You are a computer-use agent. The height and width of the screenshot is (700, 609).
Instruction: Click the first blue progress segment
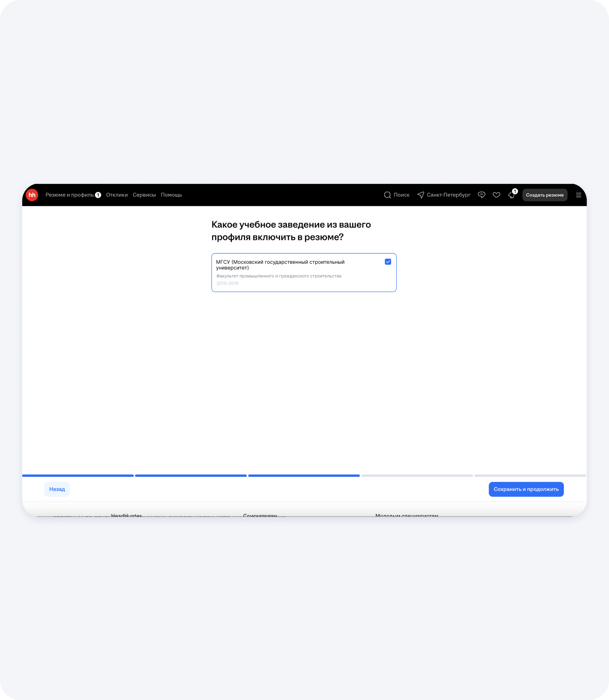(78, 476)
